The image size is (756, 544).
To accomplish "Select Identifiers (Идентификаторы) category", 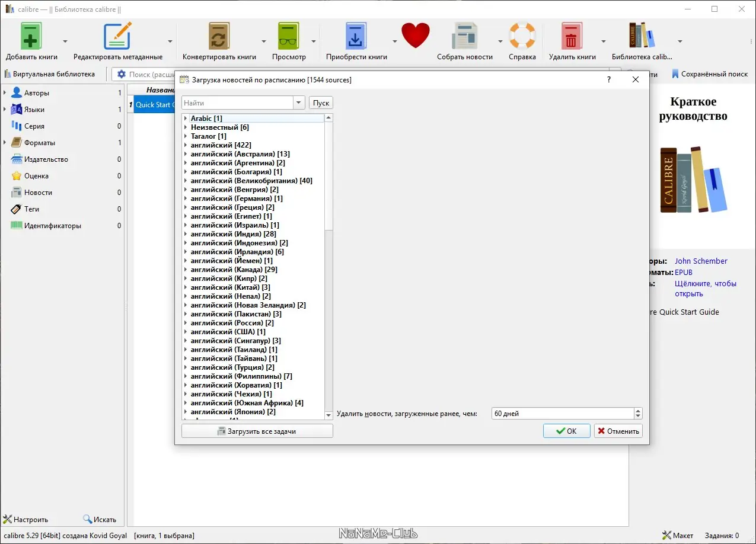I will [x=53, y=226].
